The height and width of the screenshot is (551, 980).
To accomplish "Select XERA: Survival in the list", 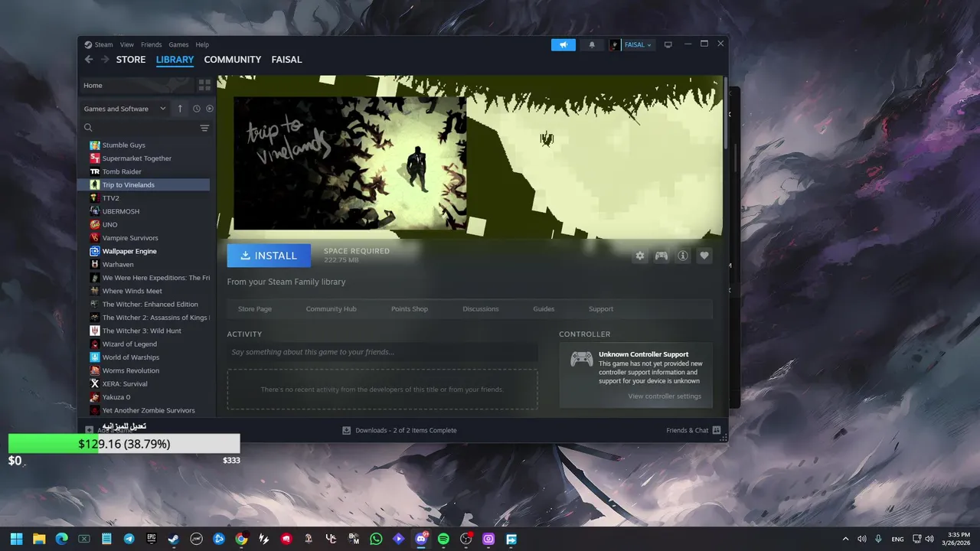I will 144,384.
